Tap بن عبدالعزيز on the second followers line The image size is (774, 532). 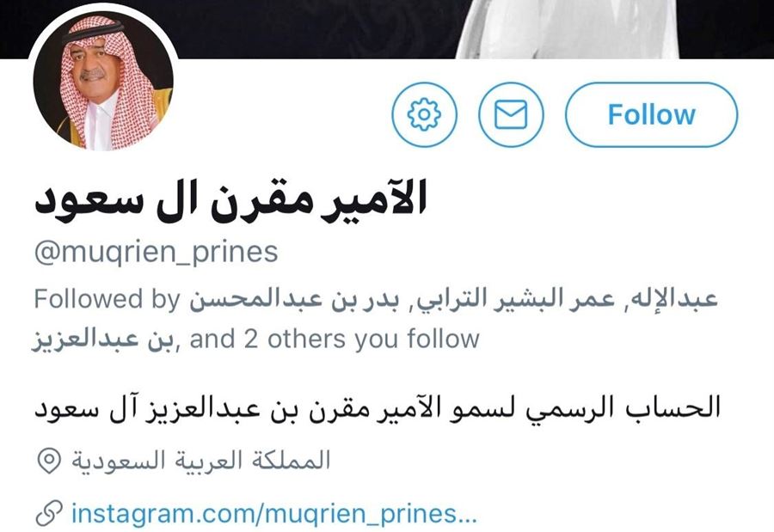(x=103, y=339)
